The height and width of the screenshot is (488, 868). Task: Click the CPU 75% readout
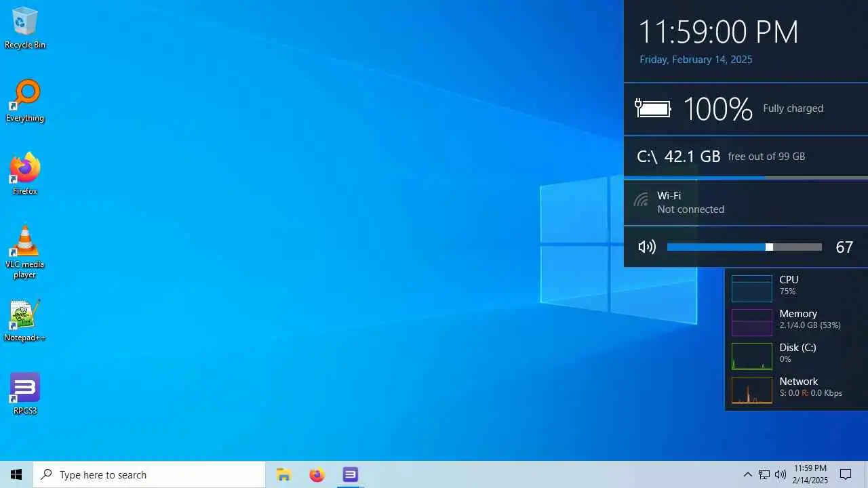tap(787, 291)
